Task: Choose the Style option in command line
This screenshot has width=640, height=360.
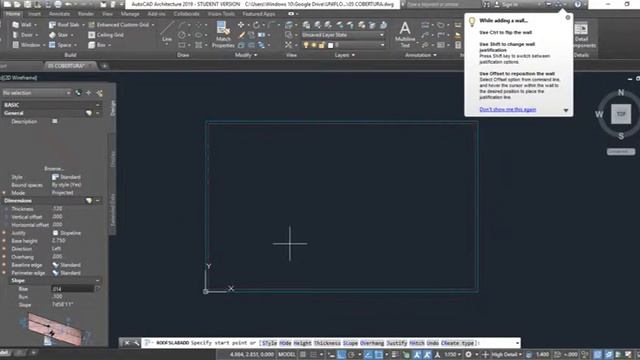Action: (269, 343)
